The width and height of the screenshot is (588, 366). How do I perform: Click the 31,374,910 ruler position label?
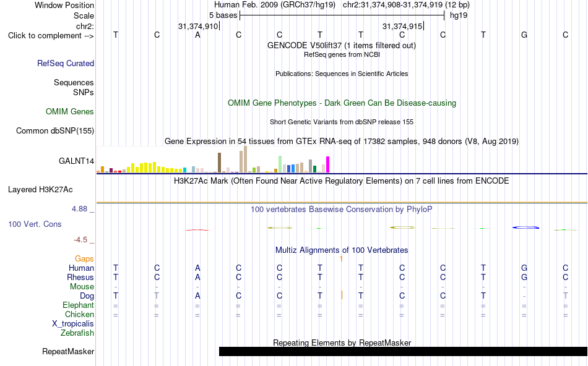(x=198, y=26)
